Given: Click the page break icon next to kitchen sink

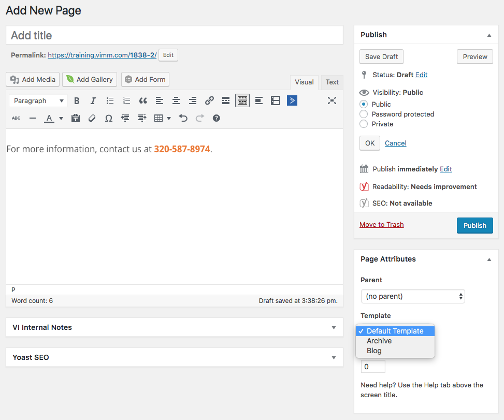Looking at the screenshot, I should tap(259, 101).
